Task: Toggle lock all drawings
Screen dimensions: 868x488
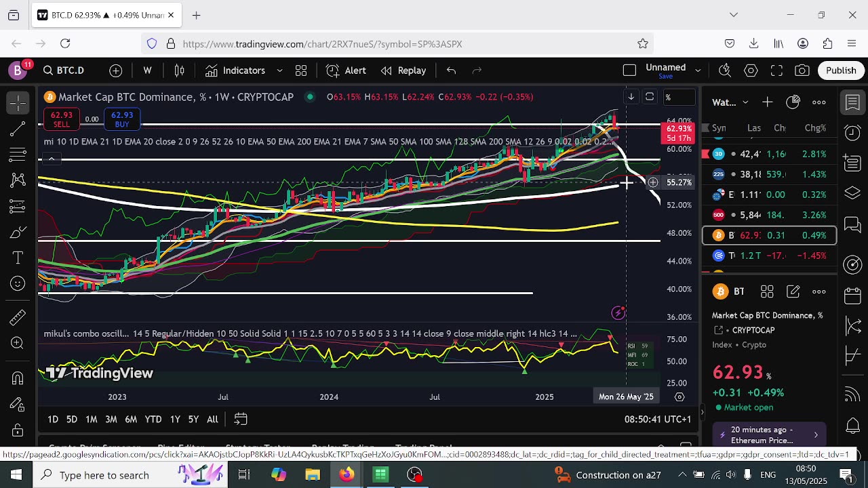Action: click(x=18, y=430)
